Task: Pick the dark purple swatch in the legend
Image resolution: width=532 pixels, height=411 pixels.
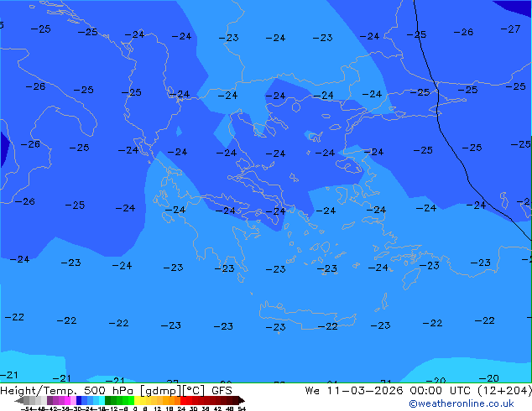Action: [x=50, y=400]
